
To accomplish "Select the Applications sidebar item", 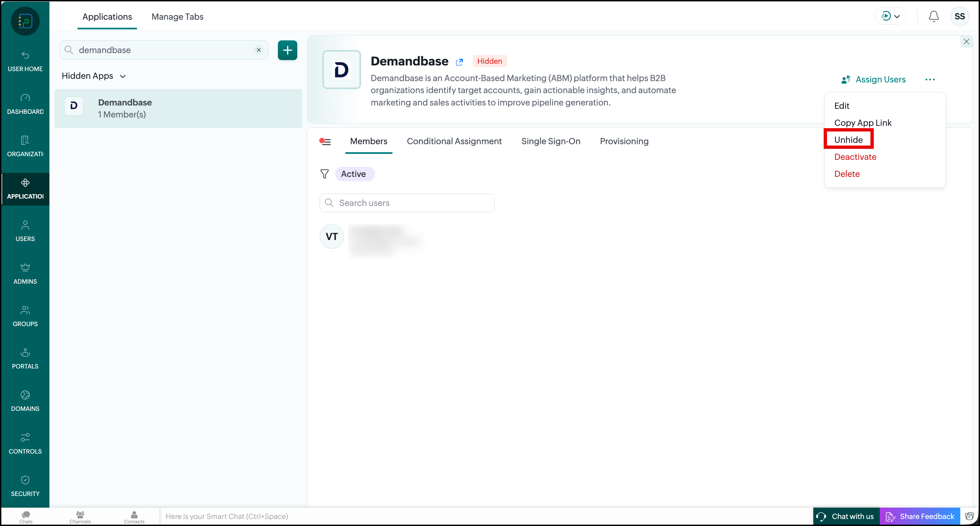I will [x=25, y=189].
